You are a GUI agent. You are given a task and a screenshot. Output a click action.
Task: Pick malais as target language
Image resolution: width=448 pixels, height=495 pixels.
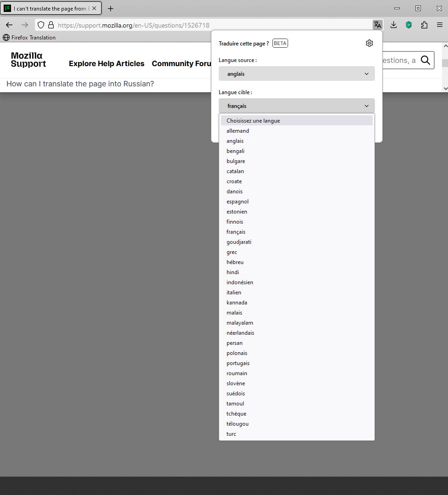click(297, 313)
